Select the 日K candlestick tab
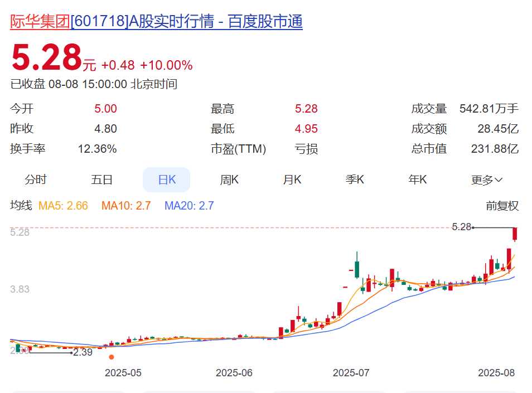 tap(166, 179)
